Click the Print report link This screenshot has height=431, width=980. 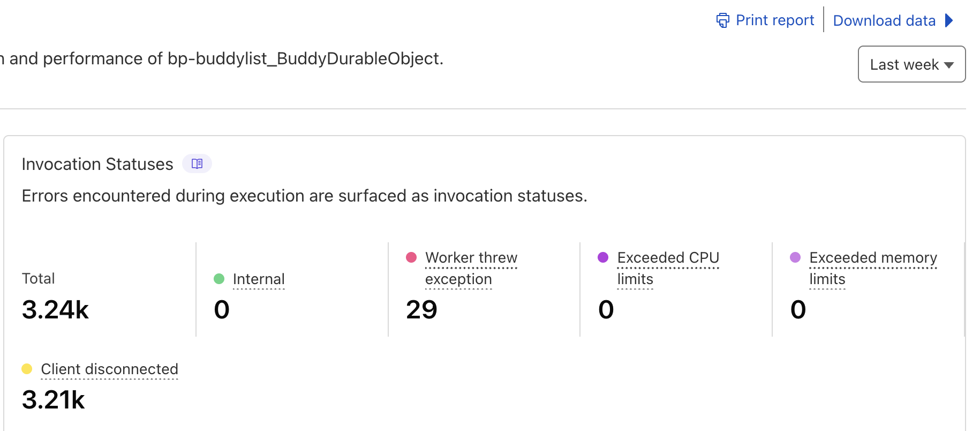(x=774, y=20)
